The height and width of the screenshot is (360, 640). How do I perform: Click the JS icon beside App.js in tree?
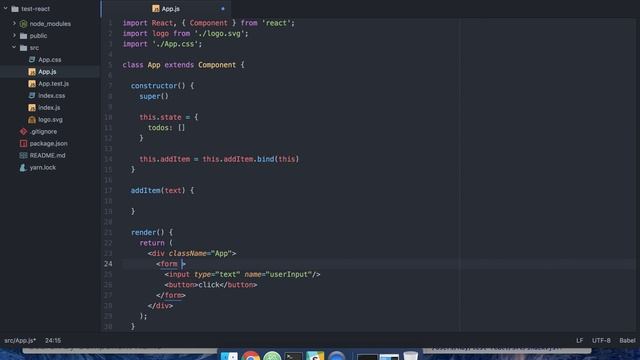pyautogui.click(x=32, y=71)
